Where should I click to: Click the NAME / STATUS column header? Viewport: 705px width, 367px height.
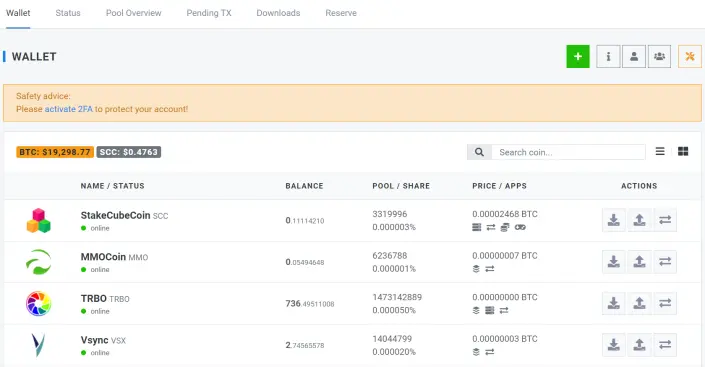click(112, 186)
